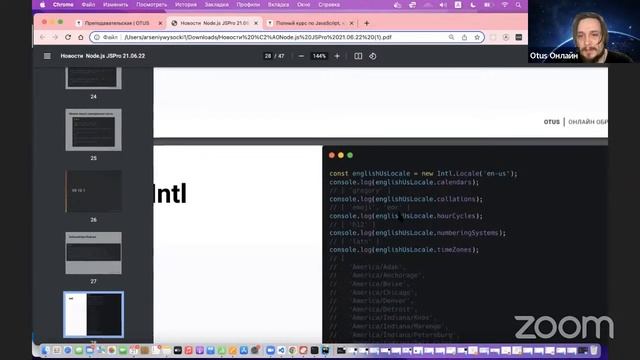Zoom in the PDF with plus button

[x=337, y=56]
